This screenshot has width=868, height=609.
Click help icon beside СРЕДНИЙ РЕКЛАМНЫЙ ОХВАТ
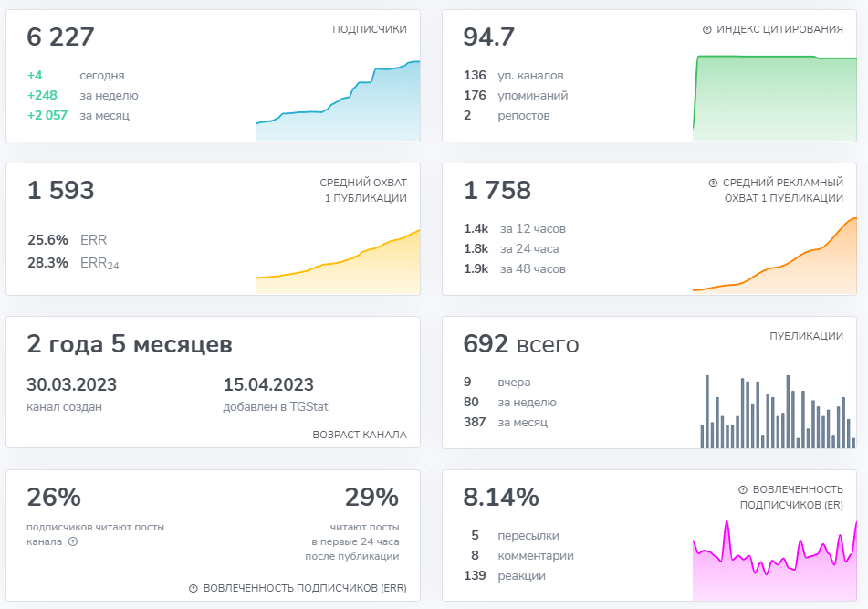click(713, 184)
